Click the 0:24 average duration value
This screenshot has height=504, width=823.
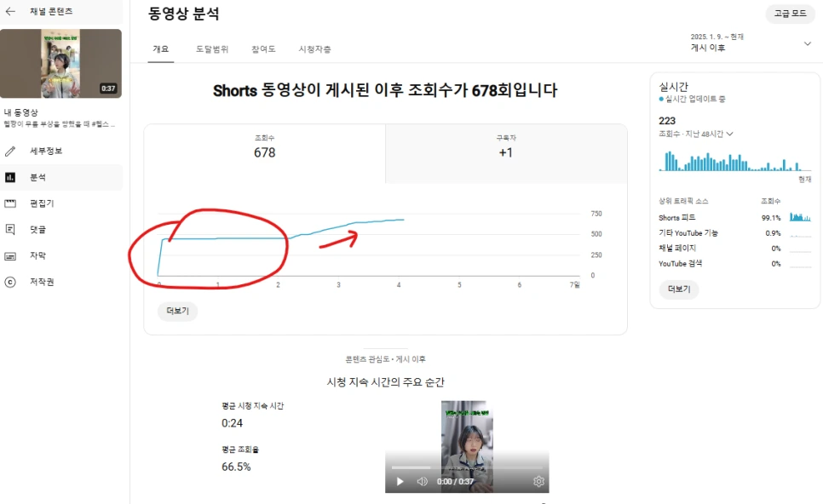tap(232, 423)
